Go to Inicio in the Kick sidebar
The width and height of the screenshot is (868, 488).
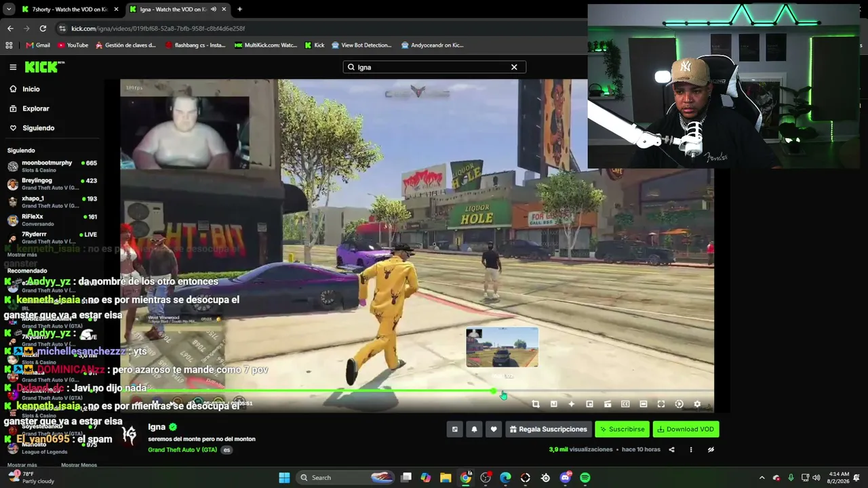pyautogui.click(x=31, y=89)
